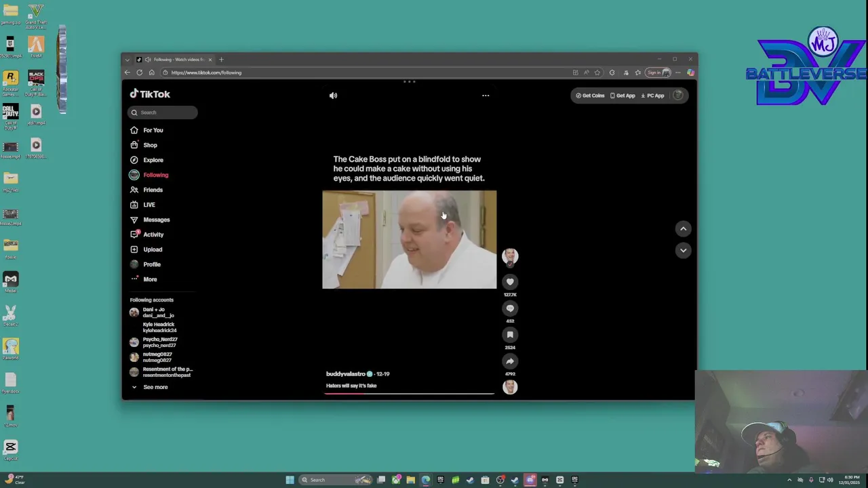The height and width of the screenshot is (488, 868).
Task: Open buddyvalastro profile avatar beside the video
Action: [x=510, y=256]
